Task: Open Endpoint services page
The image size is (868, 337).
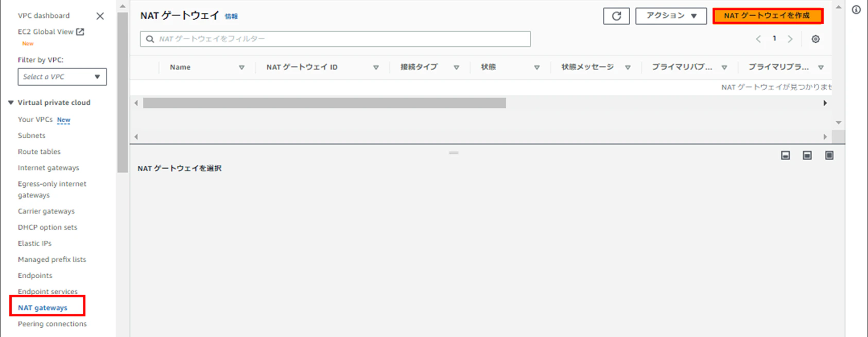Action: pyautogui.click(x=48, y=292)
